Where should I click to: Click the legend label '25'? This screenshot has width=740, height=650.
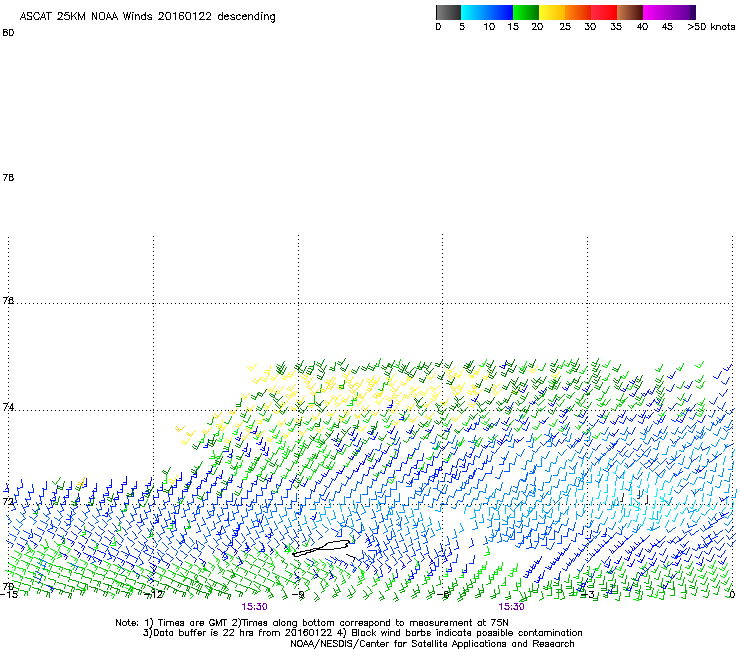pos(565,27)
